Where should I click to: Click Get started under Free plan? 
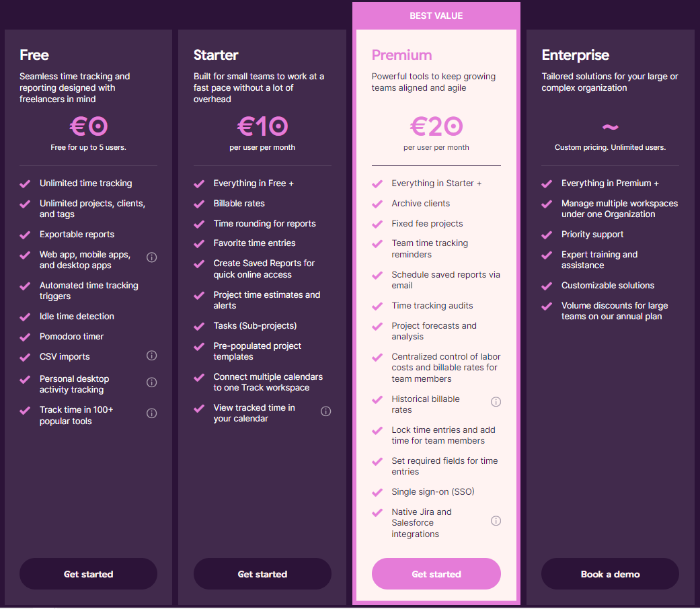pos(88,574)
